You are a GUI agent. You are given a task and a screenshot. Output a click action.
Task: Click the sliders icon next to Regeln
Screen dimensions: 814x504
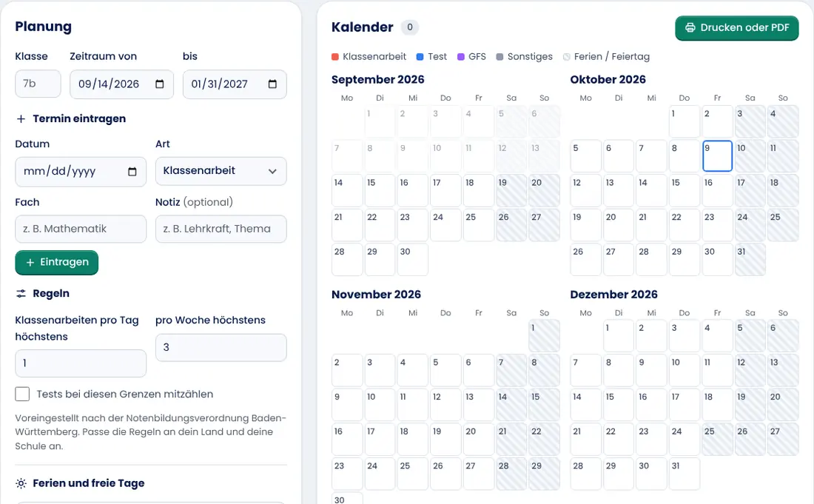[21, 294]
